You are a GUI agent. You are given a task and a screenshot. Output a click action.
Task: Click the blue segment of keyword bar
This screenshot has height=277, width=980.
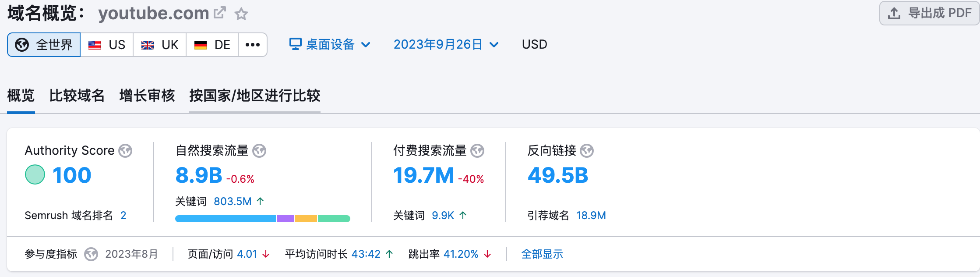coord(226,219)
